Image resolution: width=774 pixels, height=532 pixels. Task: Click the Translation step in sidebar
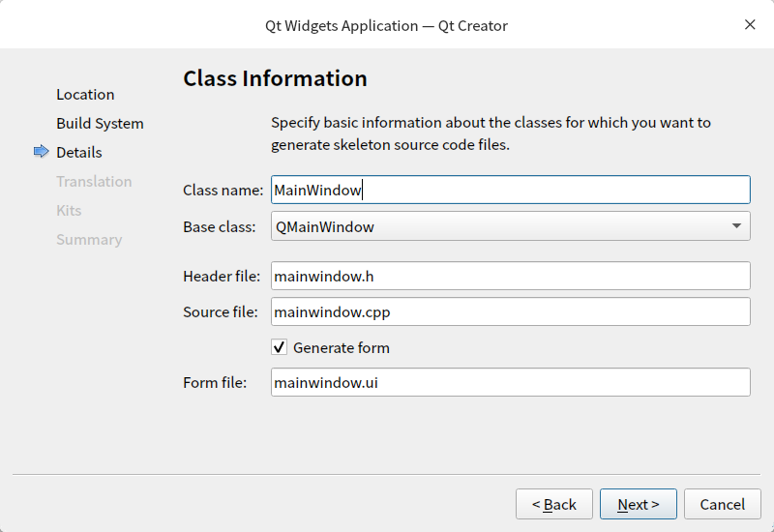[94, 181]
